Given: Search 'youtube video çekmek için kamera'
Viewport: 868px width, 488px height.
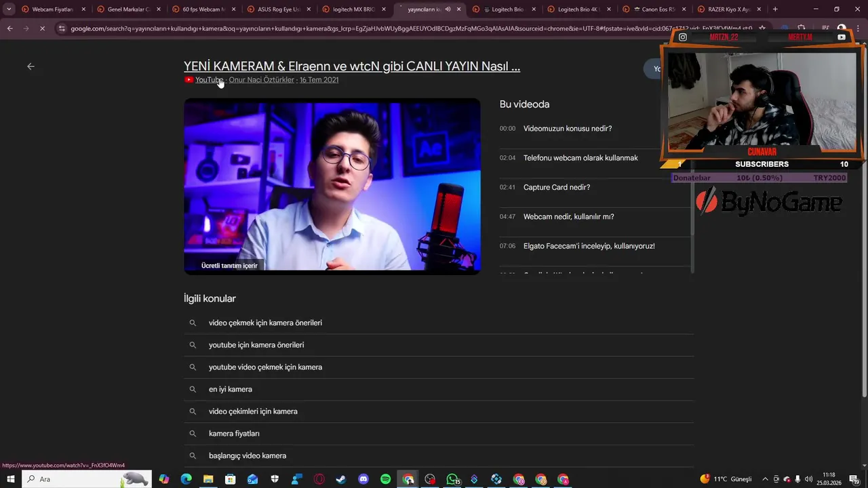Looking at the screenshot, I should coord(265,367).
